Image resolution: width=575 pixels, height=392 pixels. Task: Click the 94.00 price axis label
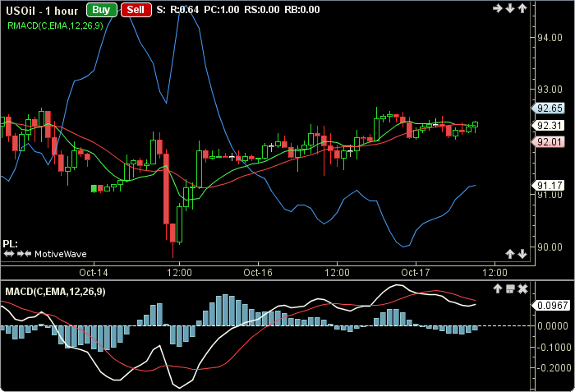550,38
